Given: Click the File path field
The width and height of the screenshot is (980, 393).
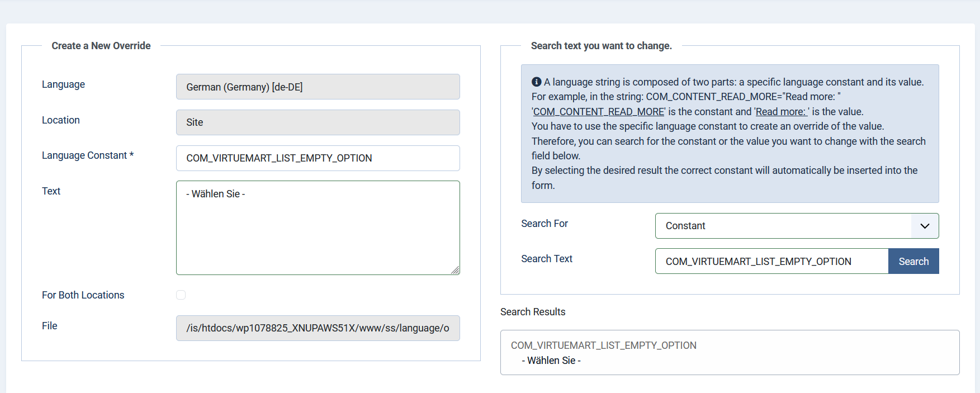Looking at the screenshot, I should pos(318,328).
